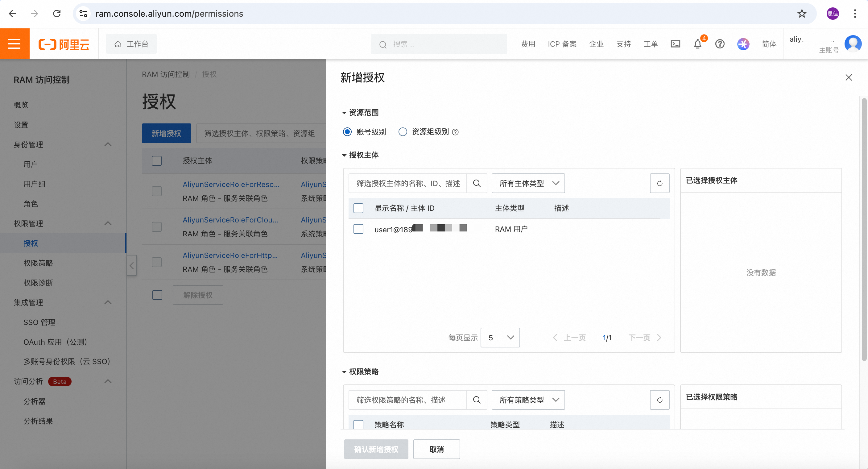Launch the AI assistant sparkle icon
Screen dimensions: 868x469
pos(743,44)
